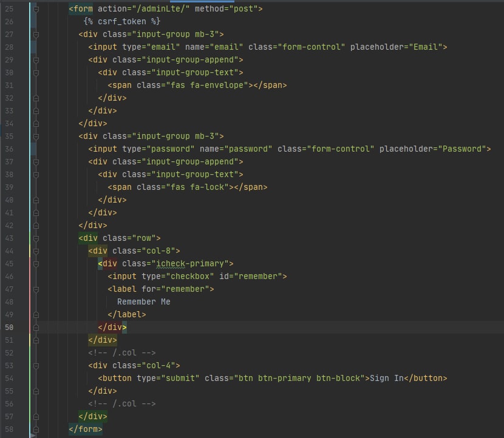Toggle the fold end marker on line 51
Image resolution: width=504 pixels, height=438 pixels.
[x=36, y=340]
